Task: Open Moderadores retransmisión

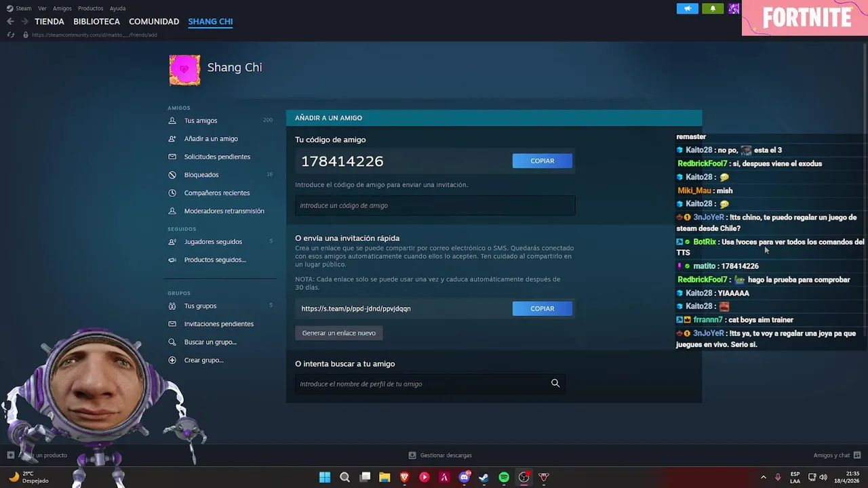Action: pos(224,211)
